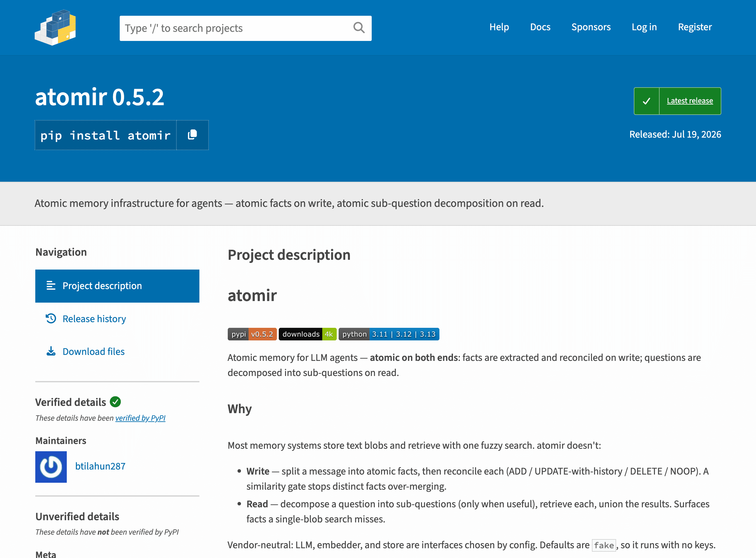756x558 pixels.
Task: Click the python 3.11 | 3.12 | 3.13 badge
Action: 389,334
